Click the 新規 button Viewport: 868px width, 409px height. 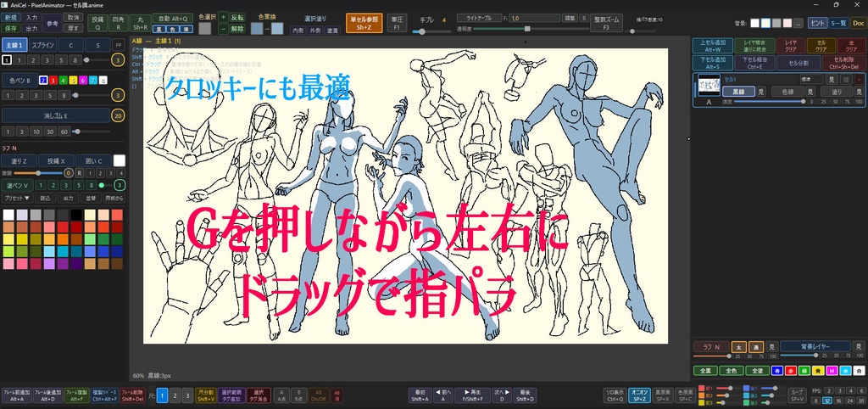point(11,18)
